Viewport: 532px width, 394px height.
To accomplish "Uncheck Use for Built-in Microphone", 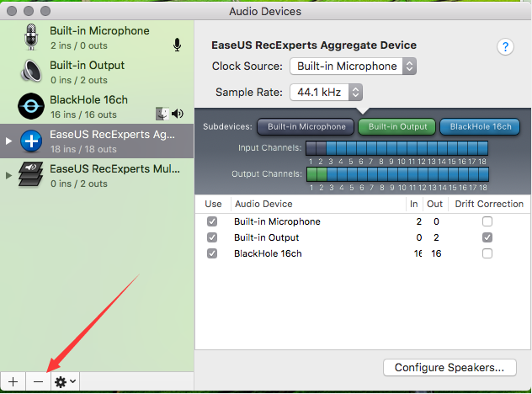I will 212,221.
